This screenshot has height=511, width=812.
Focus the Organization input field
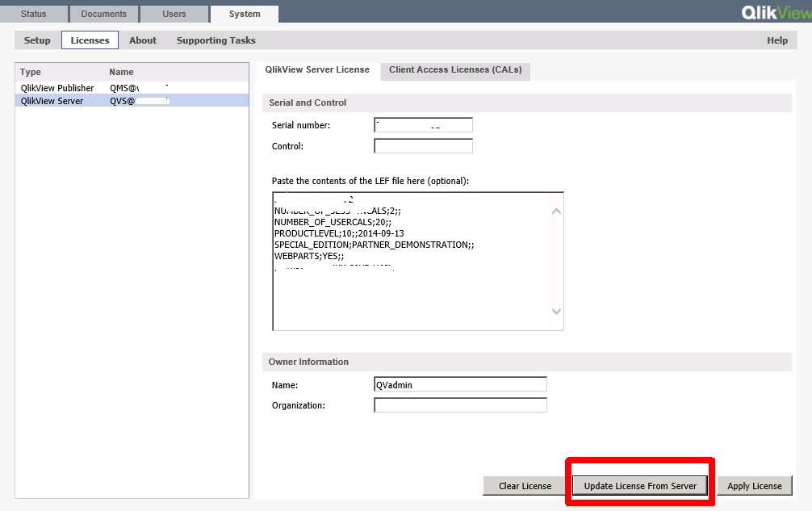tap(460, 405)
